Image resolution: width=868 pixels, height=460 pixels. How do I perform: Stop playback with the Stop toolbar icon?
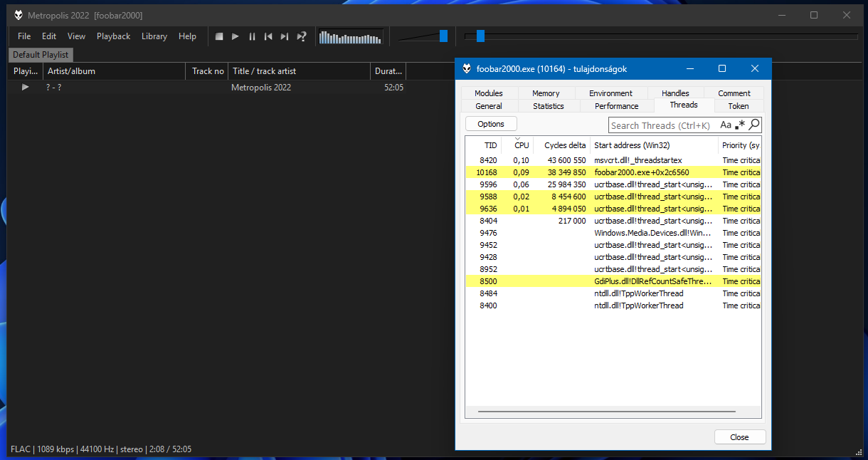pyautogui.click(x=219, y=36)
